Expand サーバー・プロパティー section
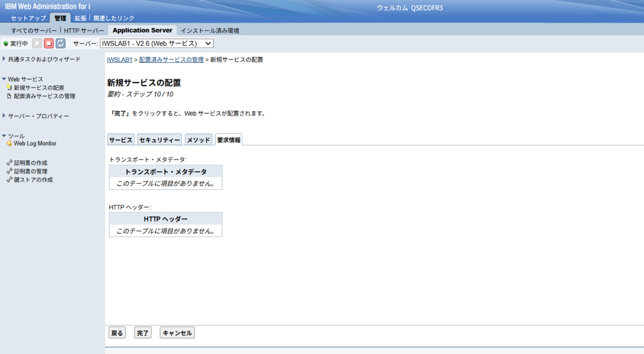Image resolution: width=644 pixels, height=354 pixels. [x=4, y=116]
